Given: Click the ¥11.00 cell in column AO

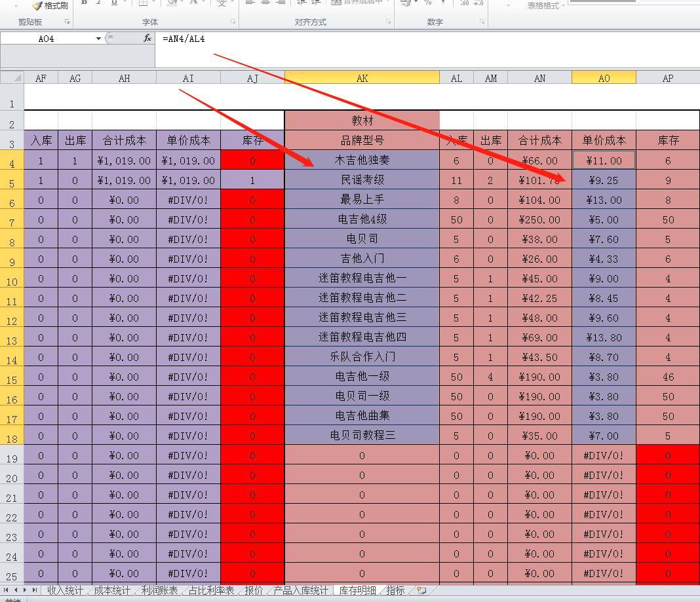Looking at the screenshot, I should [x=604, y=160].
